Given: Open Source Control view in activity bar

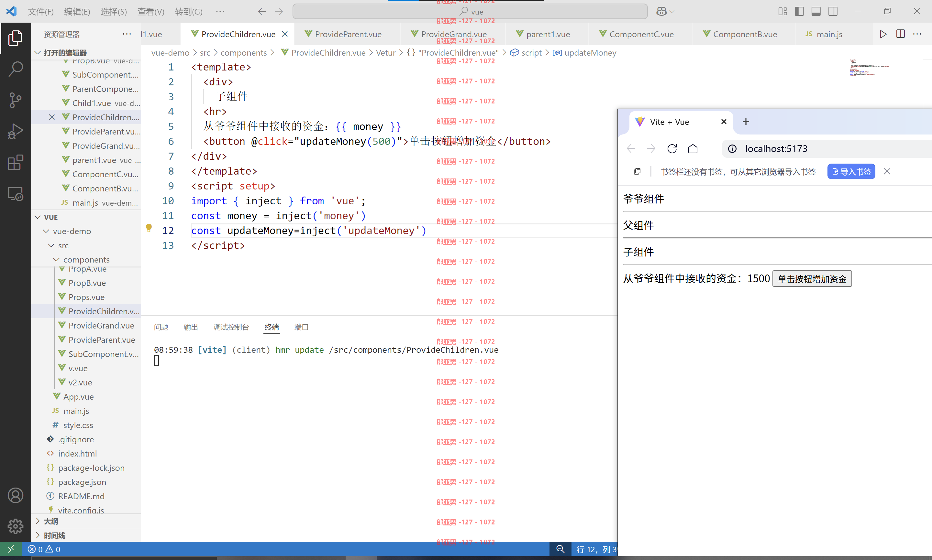Looking at the screenshot, I should (x=16, y=100).
